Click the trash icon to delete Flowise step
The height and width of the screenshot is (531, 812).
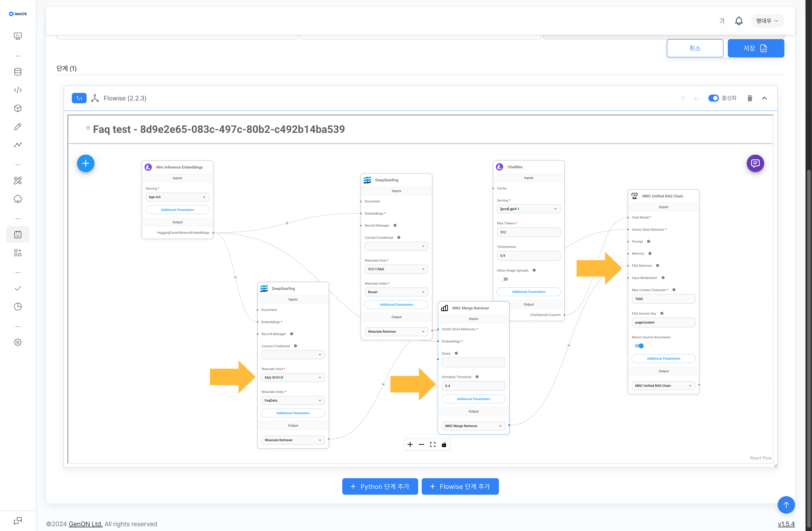click(750, 98)
